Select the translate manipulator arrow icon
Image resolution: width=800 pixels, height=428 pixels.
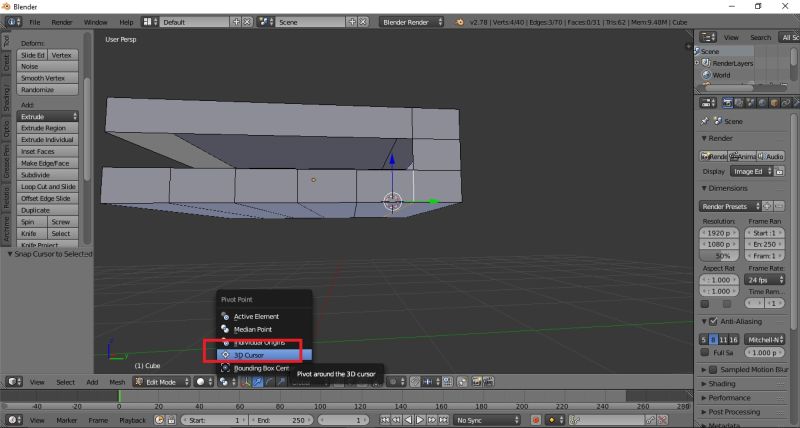pyautogui.click(x=258, y=382)
